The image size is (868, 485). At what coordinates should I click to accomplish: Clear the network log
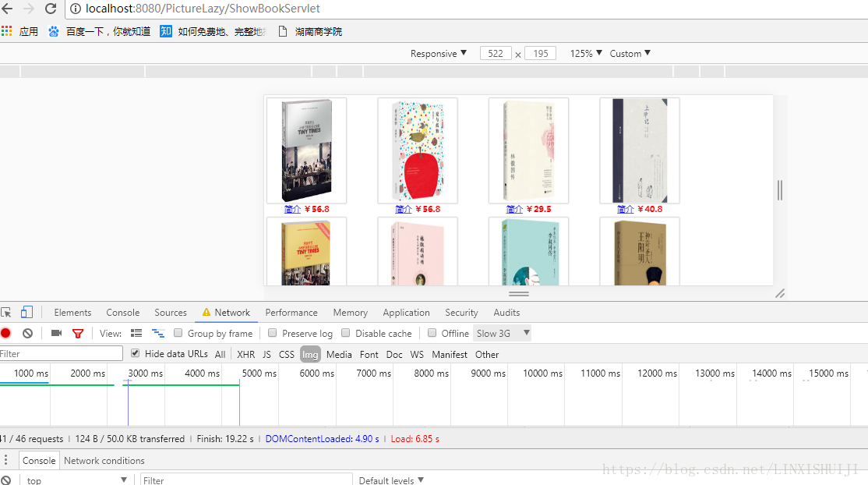pos(28,333)
